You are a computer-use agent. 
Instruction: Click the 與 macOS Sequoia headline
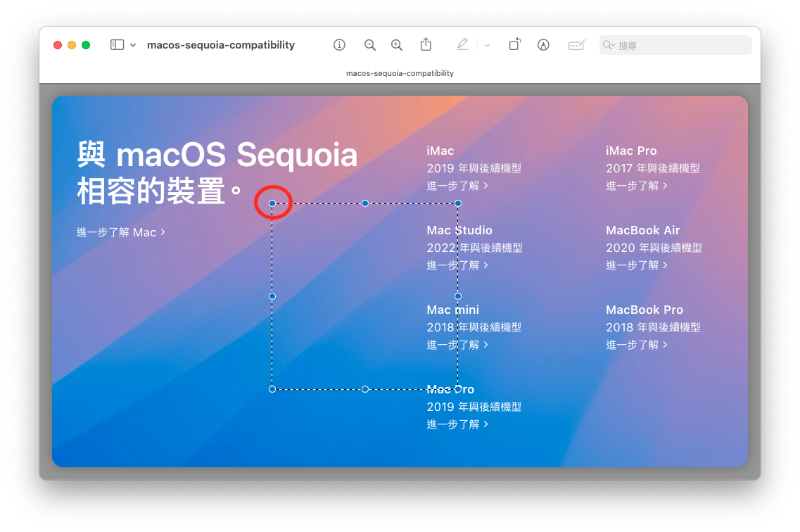217,155
